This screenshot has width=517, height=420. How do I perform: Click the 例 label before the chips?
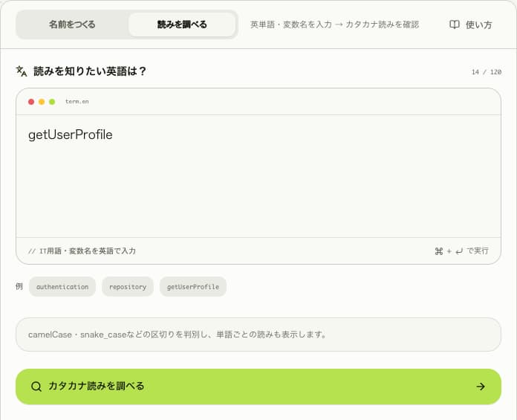click(x=19, y=286)
